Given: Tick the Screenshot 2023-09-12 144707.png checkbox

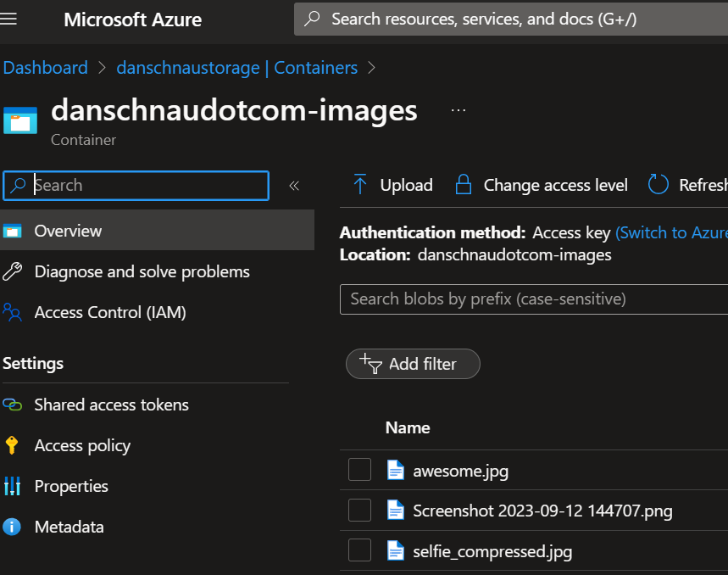Looking at the screenshot, I should pyautogui.click(x=360, y=510).
